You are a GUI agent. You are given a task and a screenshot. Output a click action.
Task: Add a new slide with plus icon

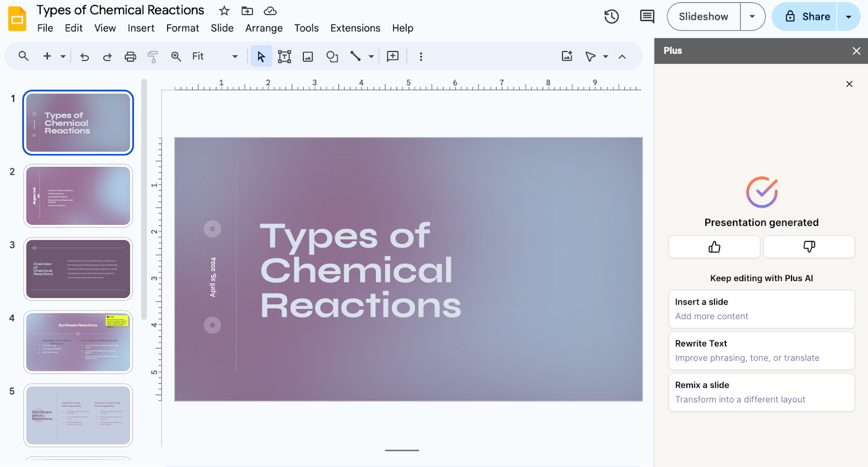click(47, 56)
